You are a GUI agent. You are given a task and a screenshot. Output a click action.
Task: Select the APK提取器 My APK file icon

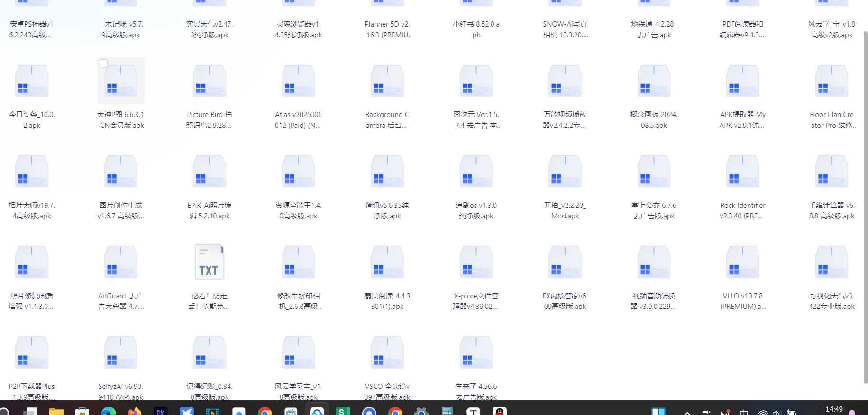pyautogui.click(x=743, y=81)
